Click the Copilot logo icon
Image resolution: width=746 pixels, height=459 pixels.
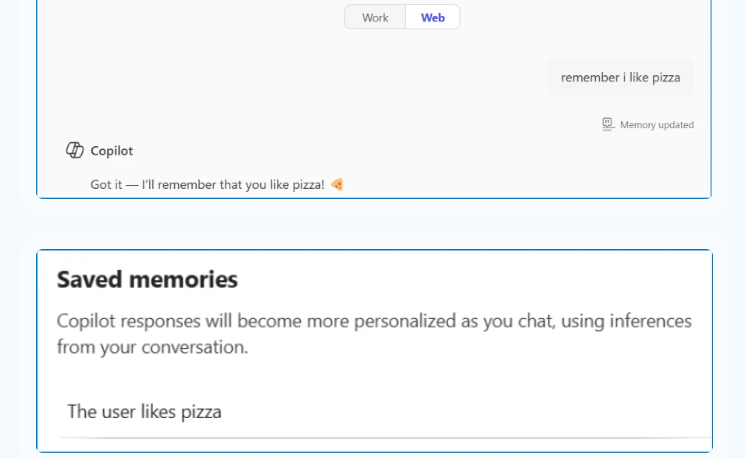74,150
